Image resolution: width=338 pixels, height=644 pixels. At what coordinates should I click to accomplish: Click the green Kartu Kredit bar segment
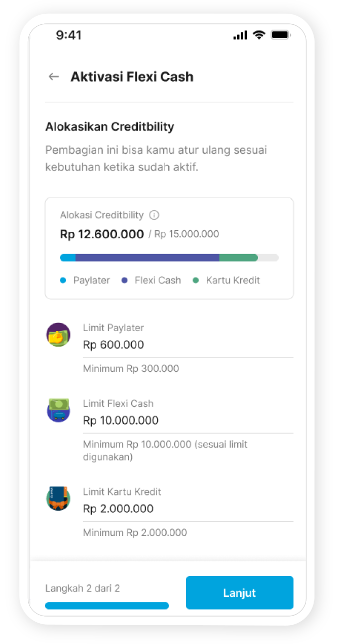tap(238, 258)
